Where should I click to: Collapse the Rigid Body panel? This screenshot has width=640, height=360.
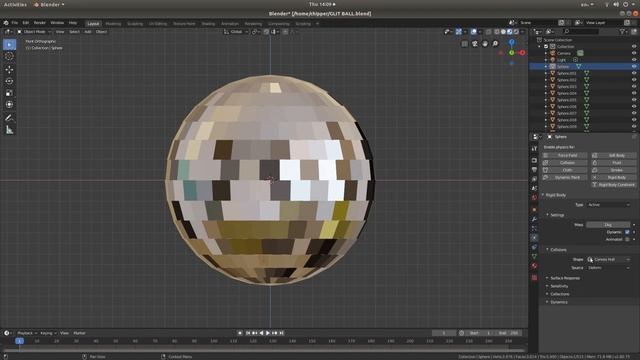click(555, 195)
